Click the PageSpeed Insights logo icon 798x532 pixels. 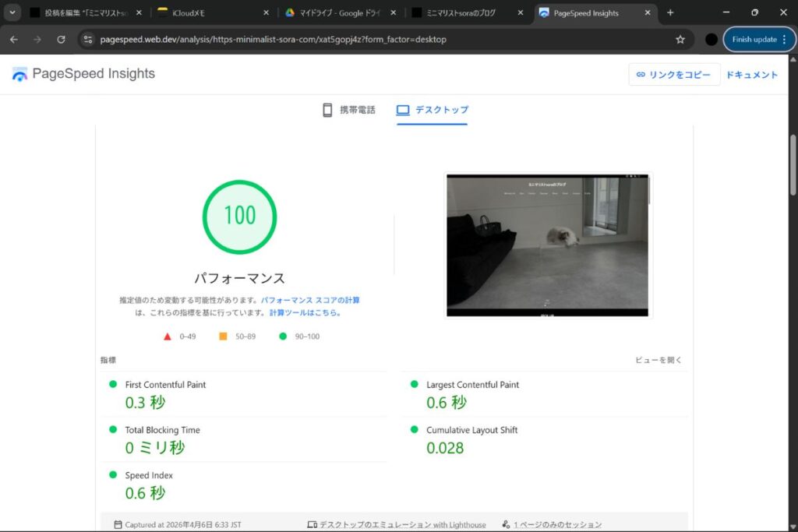(x=19, y=74)
